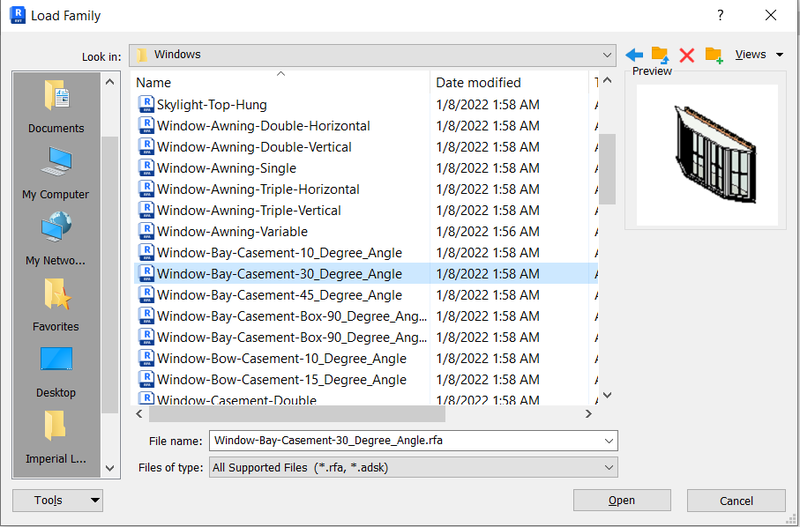Select Window-Bow-Casement-10_Degree_Angle file
Screen dimensions: 800x527
tap(282, 359)
